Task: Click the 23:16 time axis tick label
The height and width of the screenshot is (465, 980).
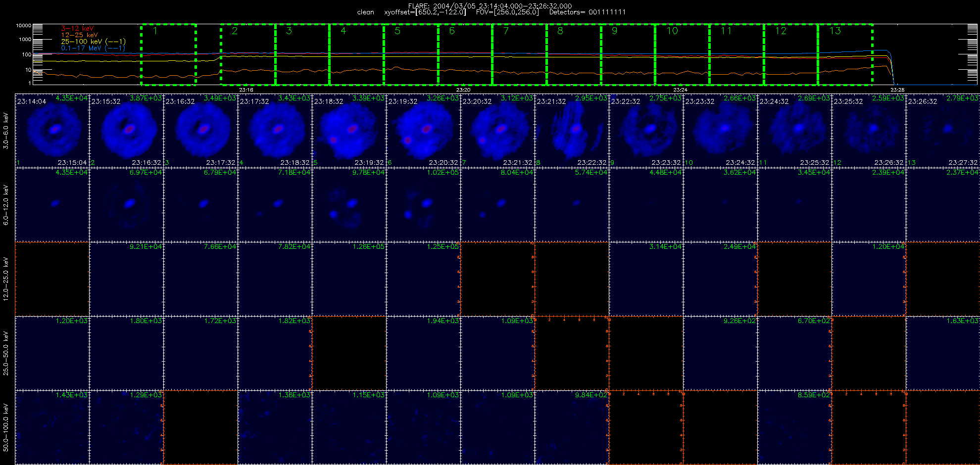Action: (246, 90)
